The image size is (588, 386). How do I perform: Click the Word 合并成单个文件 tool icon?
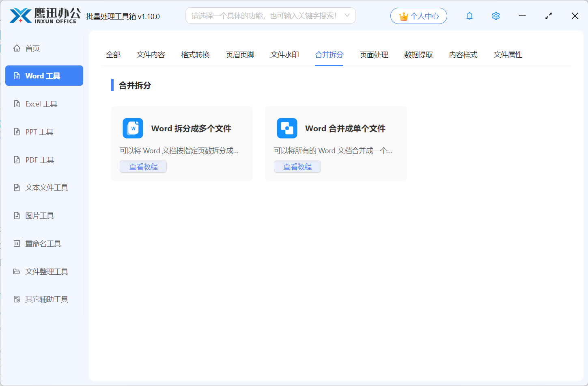click(287, 128)
